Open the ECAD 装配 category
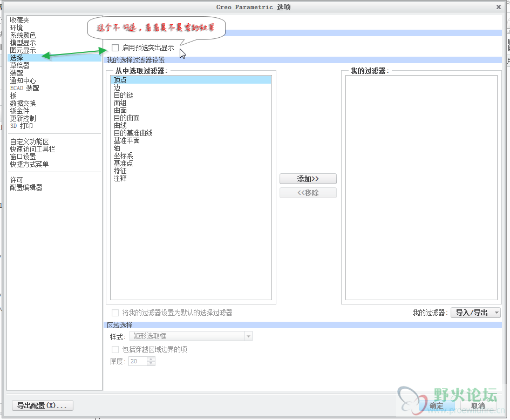This screenshot has width=510, height=420. [24, 88]
